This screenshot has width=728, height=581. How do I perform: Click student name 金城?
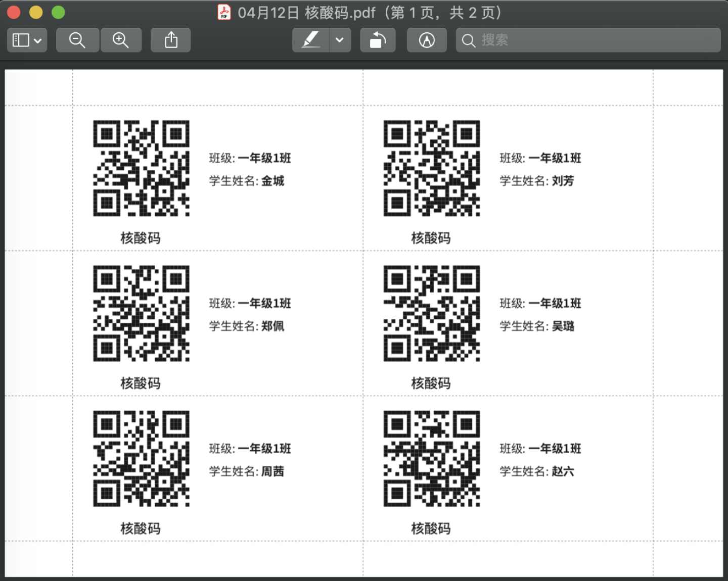[273, 181]
